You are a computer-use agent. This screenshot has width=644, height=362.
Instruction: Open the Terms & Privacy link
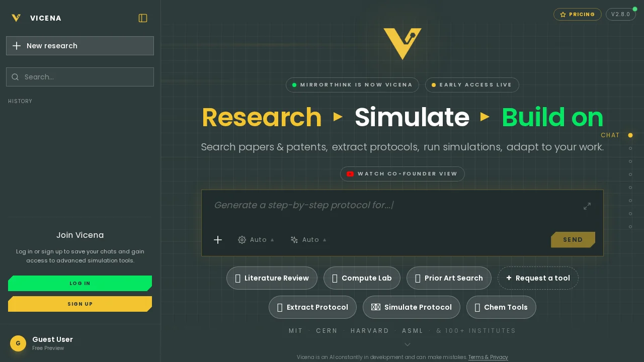[488, 357]
